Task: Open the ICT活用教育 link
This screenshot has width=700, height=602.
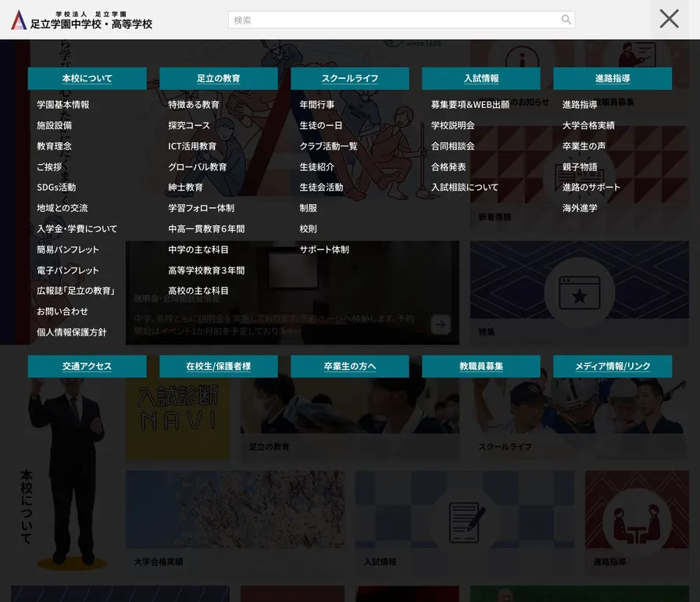Action: pyautogui.click(x=192, y=146)
